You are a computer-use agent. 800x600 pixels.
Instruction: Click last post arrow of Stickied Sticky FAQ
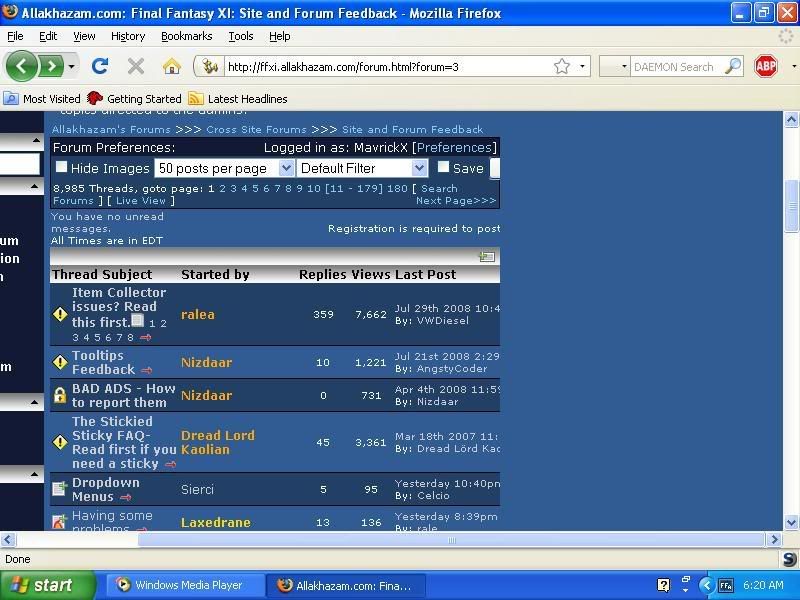click(170, 464)
